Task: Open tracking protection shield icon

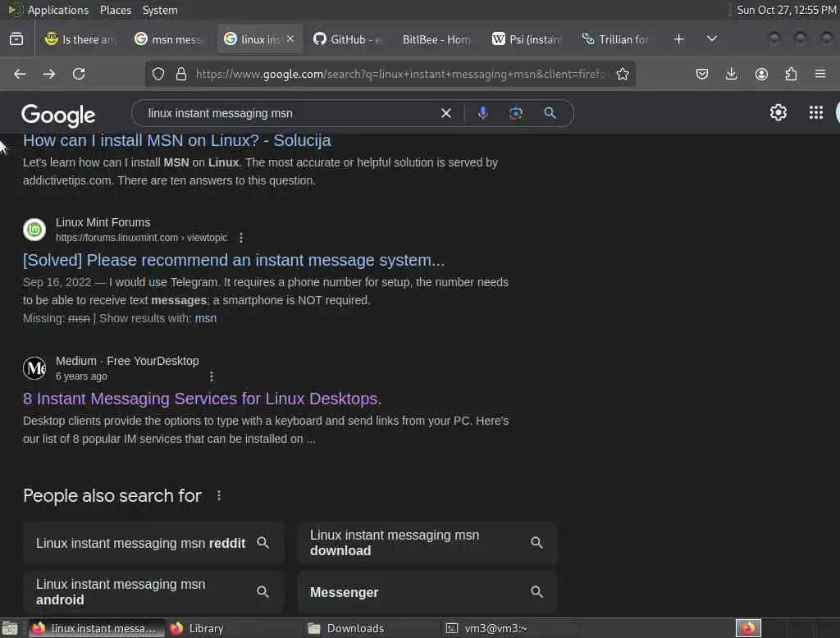Action: (158, 74)
